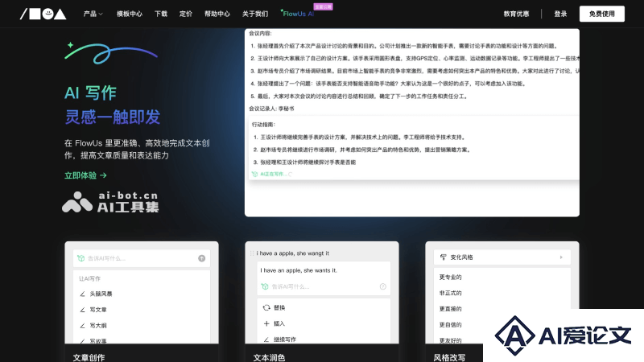Click the AI 写作 headline
This screenshot has height=362, width=644.
(x=90, y=93)
